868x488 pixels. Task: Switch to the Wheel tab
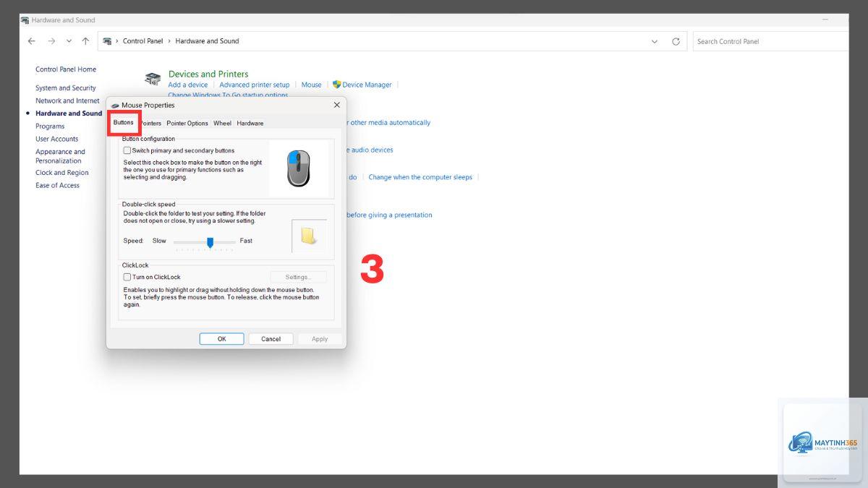pyautogui.click(x=222, y=123)
